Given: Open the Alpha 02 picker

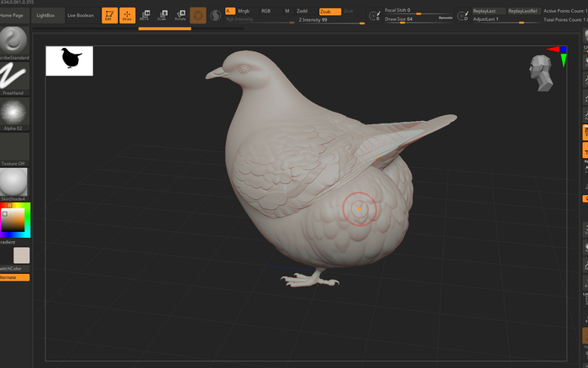Looking at the screenshot, I should (14, 114).
